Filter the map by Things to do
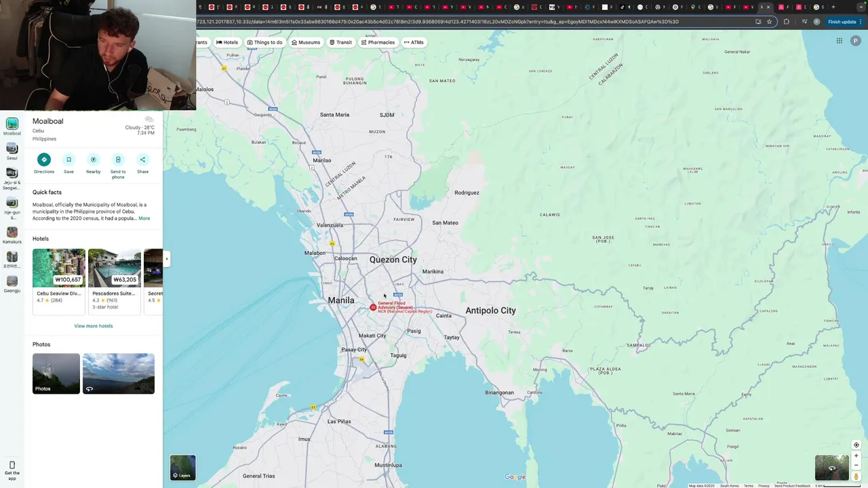 pos(264,42)
